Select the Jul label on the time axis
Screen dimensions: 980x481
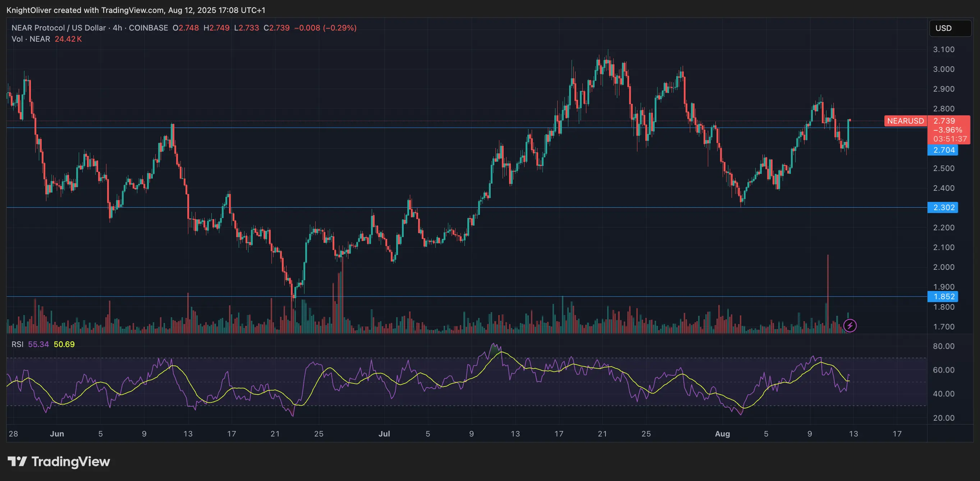point(384,434)
